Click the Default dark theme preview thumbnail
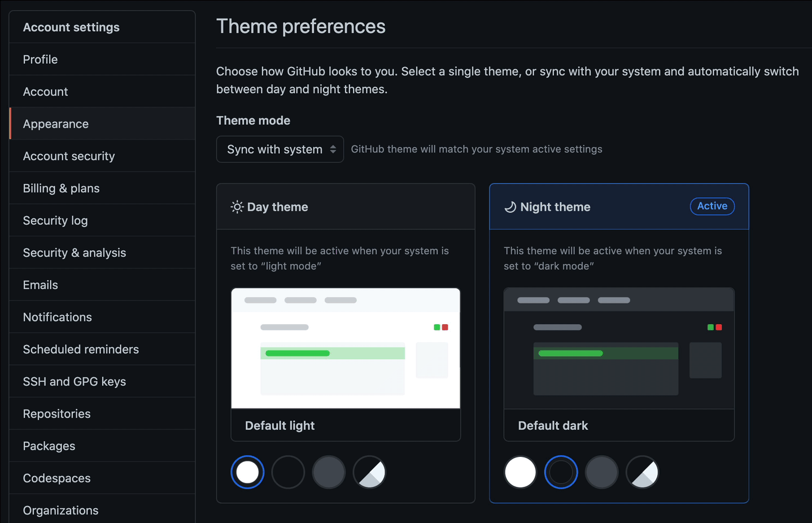The image size is (812, 523). [618, 348]
